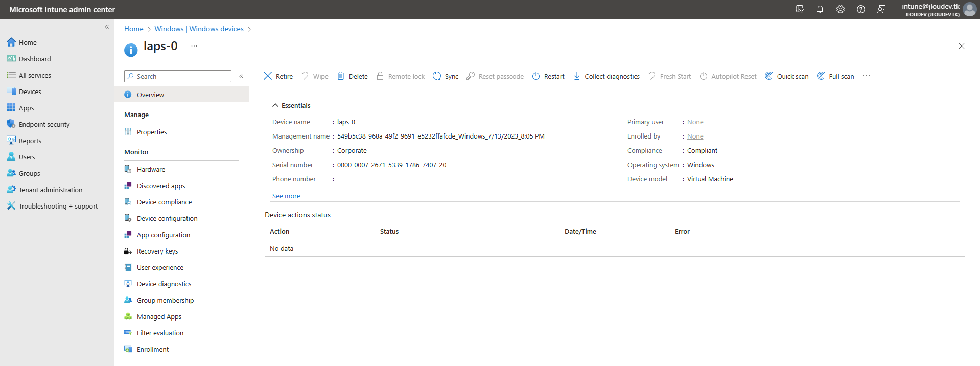Click the Group membership icon

[x=128, y=300]
